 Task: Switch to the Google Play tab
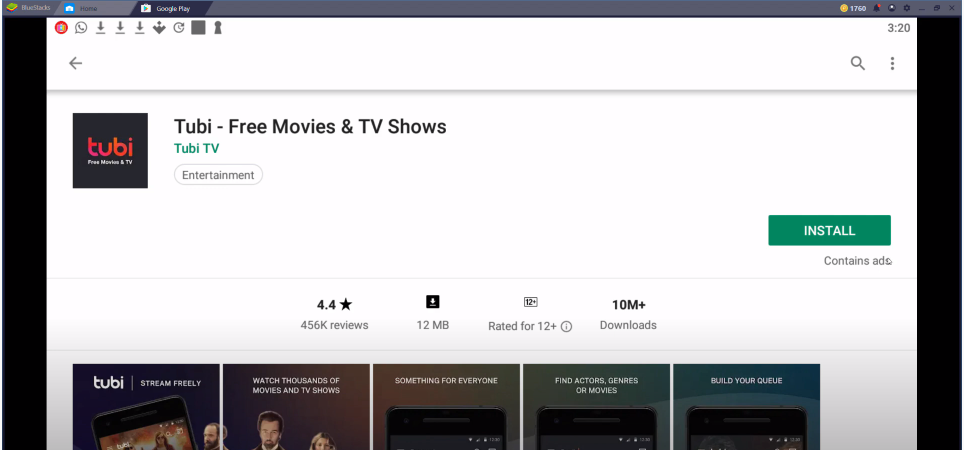tap(171, 9)
